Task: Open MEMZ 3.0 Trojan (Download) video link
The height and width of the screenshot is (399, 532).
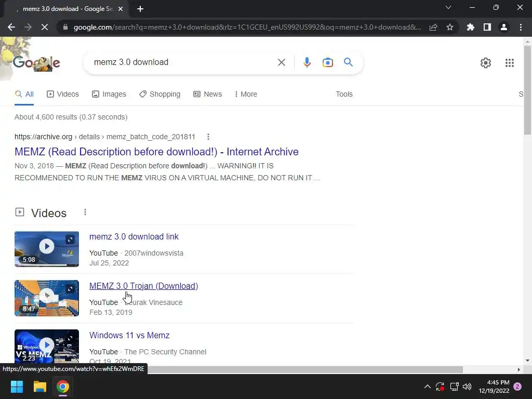Action: 143,286
